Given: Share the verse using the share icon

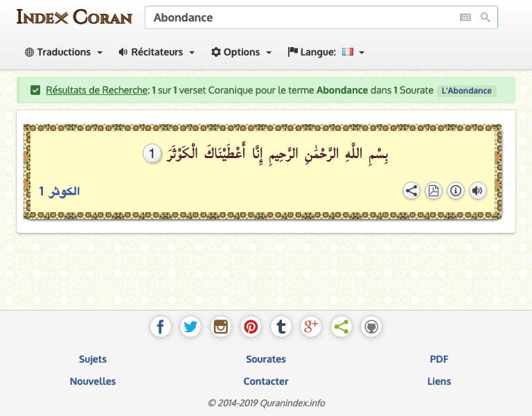Looking at the screenshot, I should (x=411, y=191).
